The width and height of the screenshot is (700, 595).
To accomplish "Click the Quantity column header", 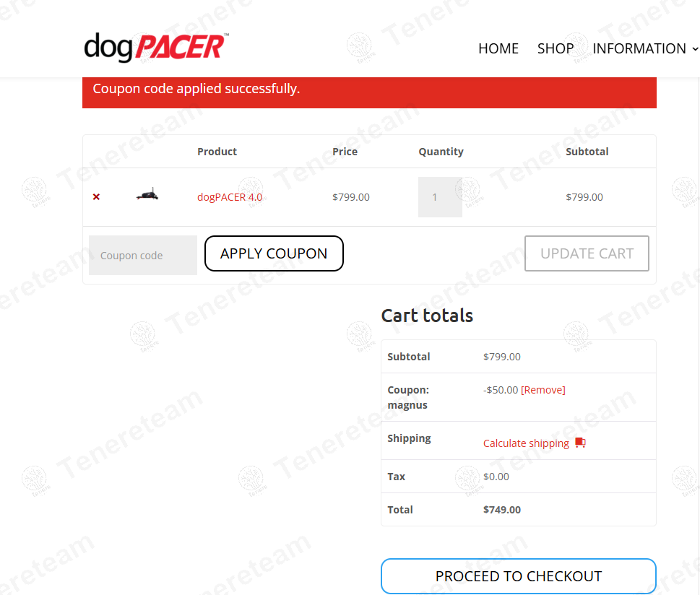I will pos(441,152).
